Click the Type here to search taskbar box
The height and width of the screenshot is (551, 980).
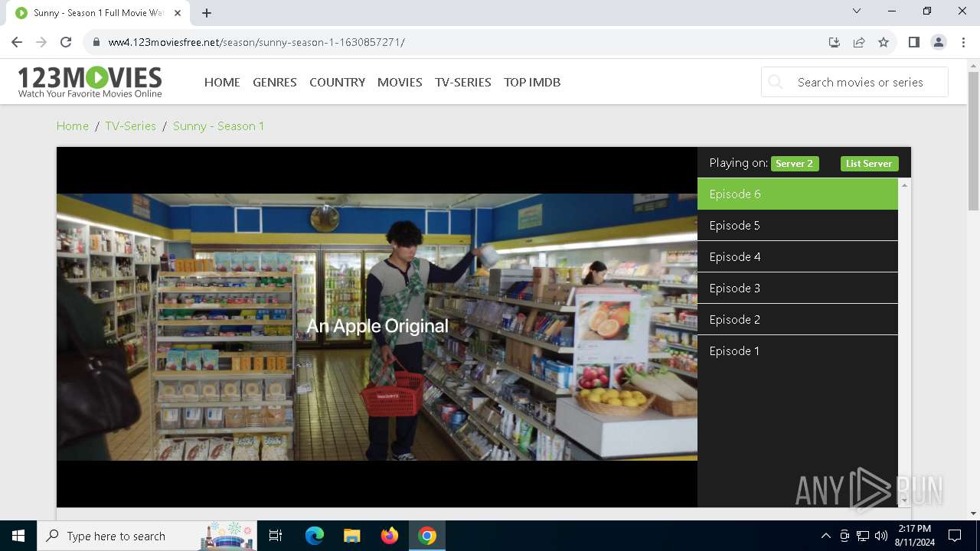pyautogui.click(x=148, y=536)
